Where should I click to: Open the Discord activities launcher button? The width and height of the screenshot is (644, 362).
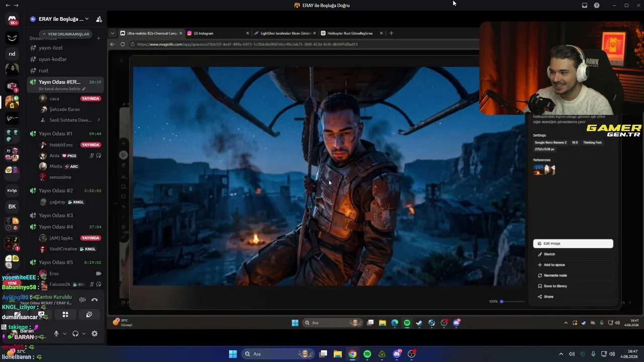point(65,314)
